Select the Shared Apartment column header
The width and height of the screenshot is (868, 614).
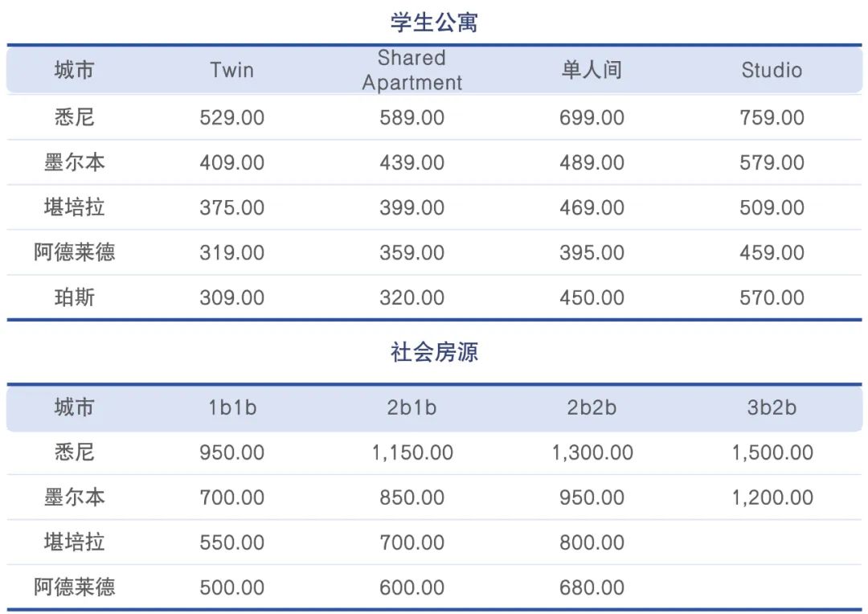coord(411,70)
